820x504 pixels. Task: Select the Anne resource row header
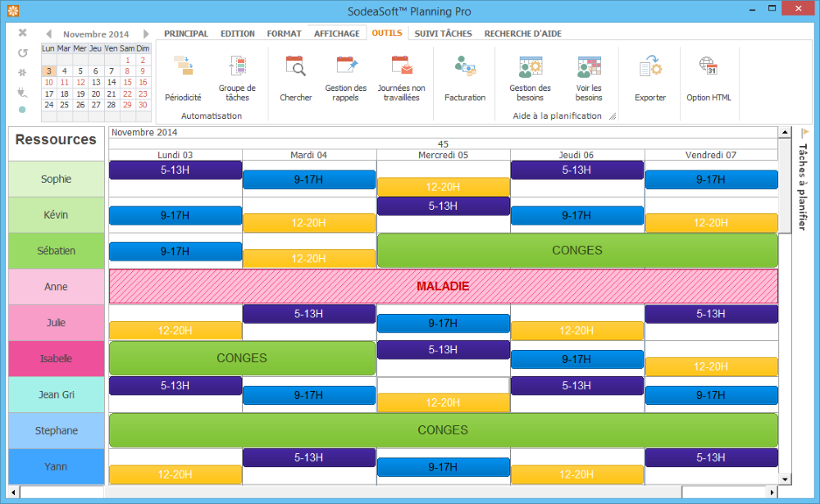click(57, 287)
